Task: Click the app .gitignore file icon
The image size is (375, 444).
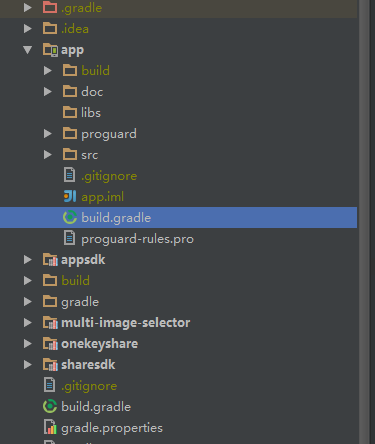Action: tap(69, 175)
